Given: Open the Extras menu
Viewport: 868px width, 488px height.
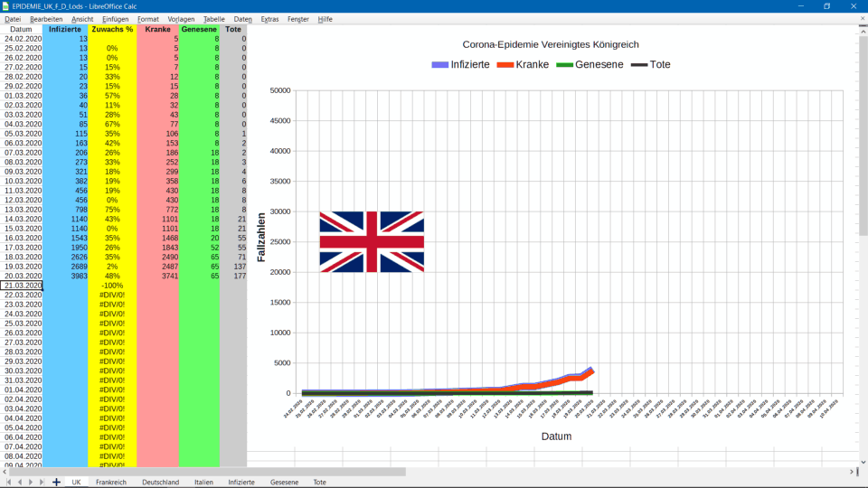Looking at the screenshot, I should [x=269, y=19].
